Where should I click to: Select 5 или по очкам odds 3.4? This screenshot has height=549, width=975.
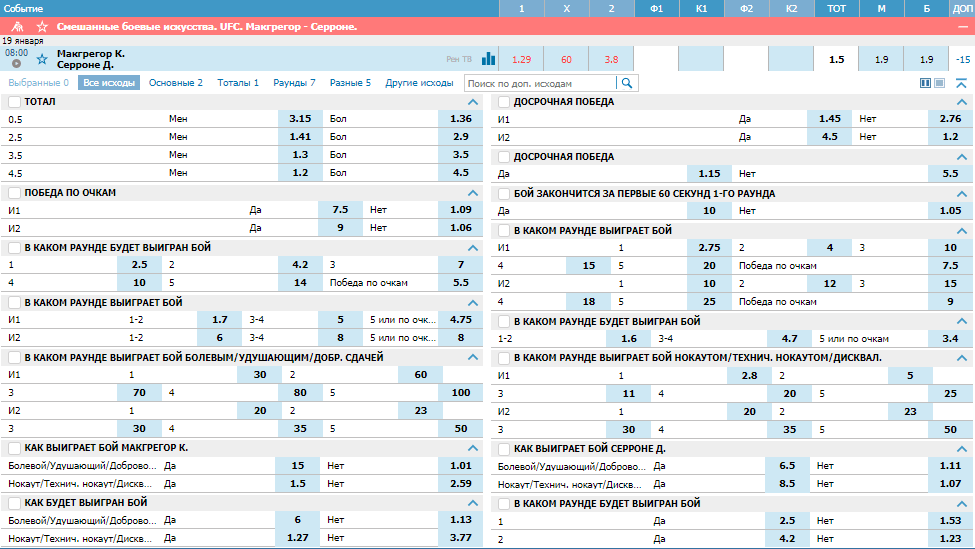pyautogui.click(x=950, y=339)
